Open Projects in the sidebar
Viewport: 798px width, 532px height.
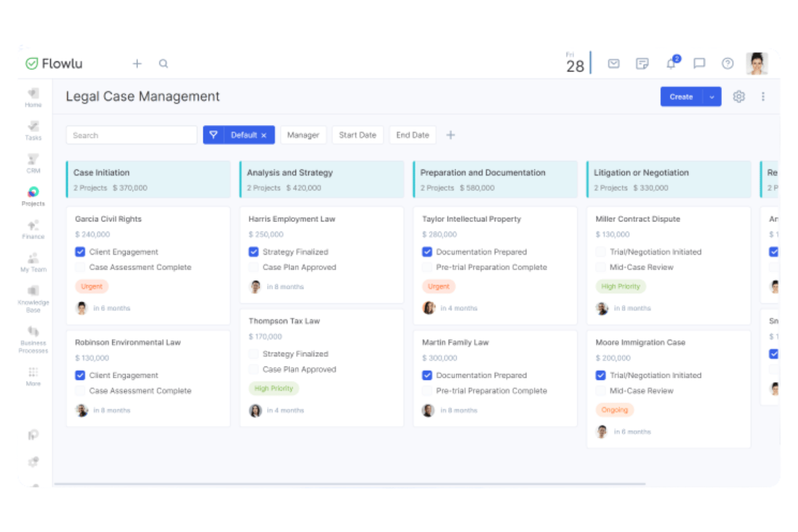click(x=33, y=196)
